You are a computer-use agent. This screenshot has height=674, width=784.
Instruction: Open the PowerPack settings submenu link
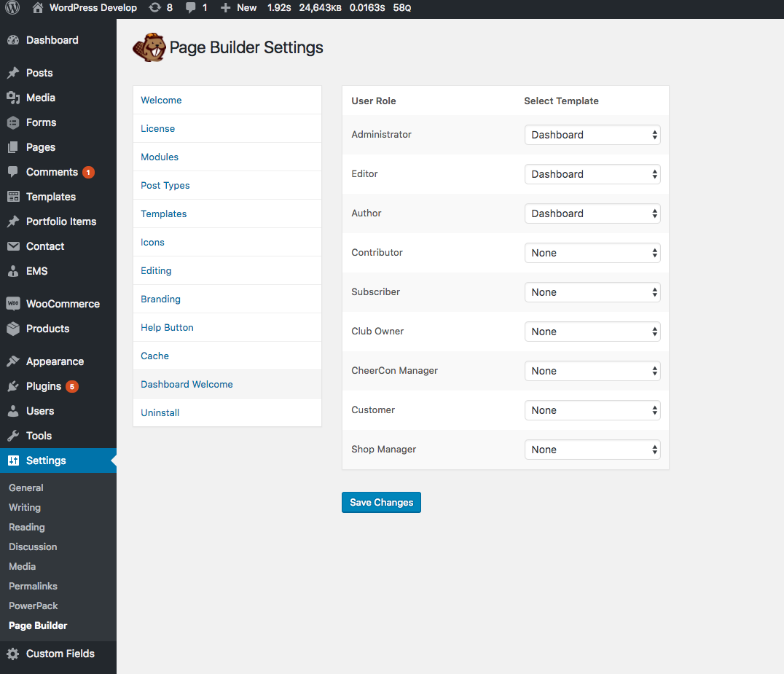click(33, 606)
